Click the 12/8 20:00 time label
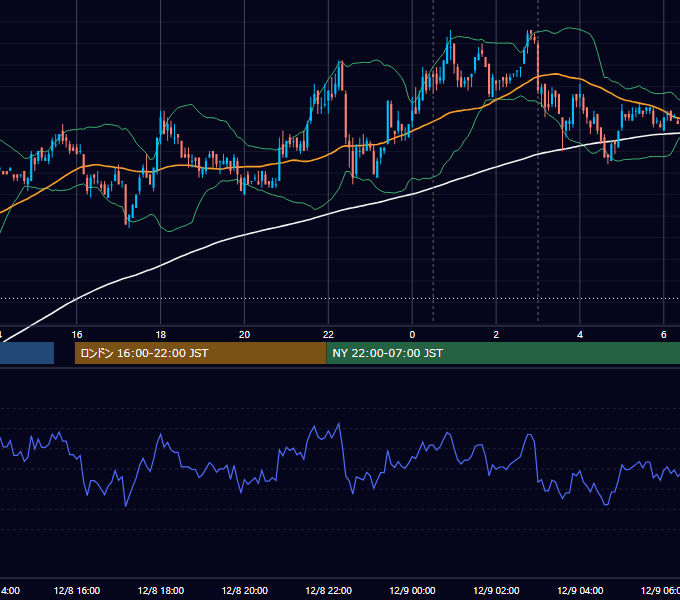Screen dimensions: 680x600 [x=245, y=590]
